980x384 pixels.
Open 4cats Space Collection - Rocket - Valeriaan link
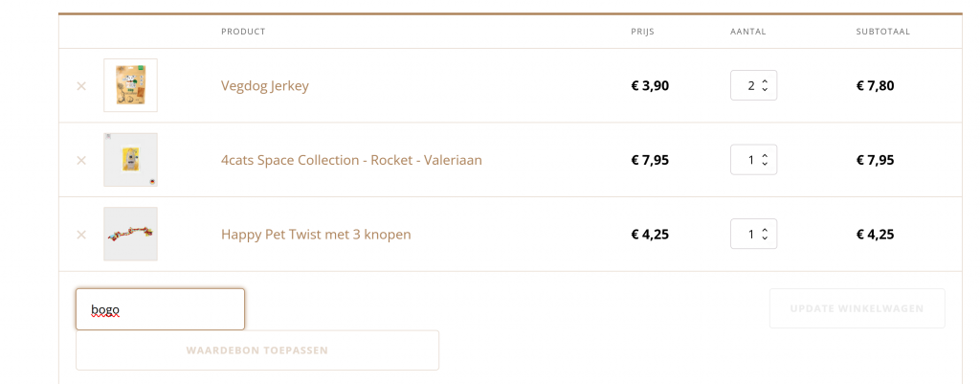pos(351,160)
